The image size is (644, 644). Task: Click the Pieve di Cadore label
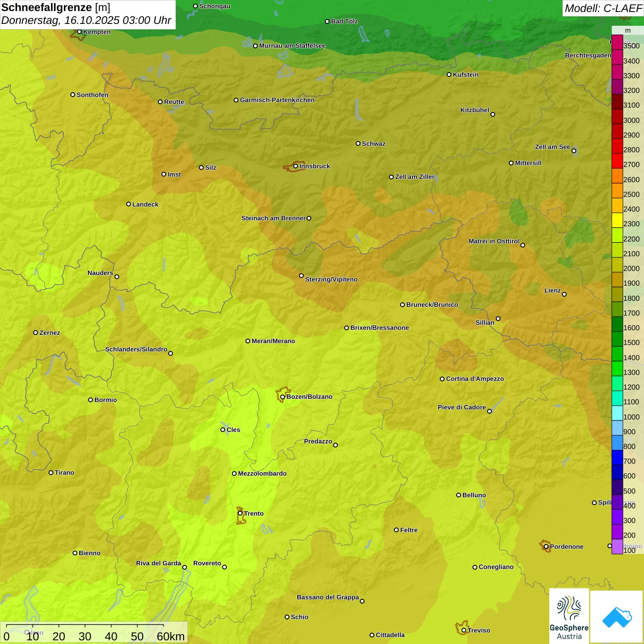pyautogui.click(x=462, y=407)
